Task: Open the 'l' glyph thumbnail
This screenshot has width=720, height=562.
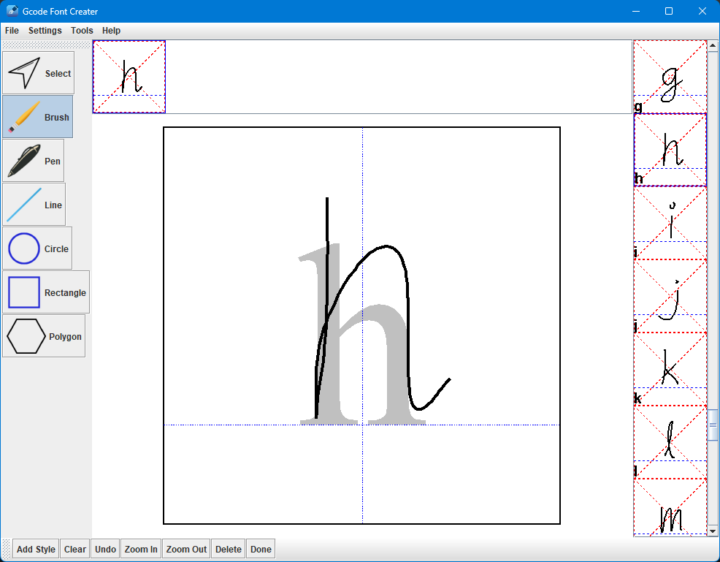Action: pos(670,442)
